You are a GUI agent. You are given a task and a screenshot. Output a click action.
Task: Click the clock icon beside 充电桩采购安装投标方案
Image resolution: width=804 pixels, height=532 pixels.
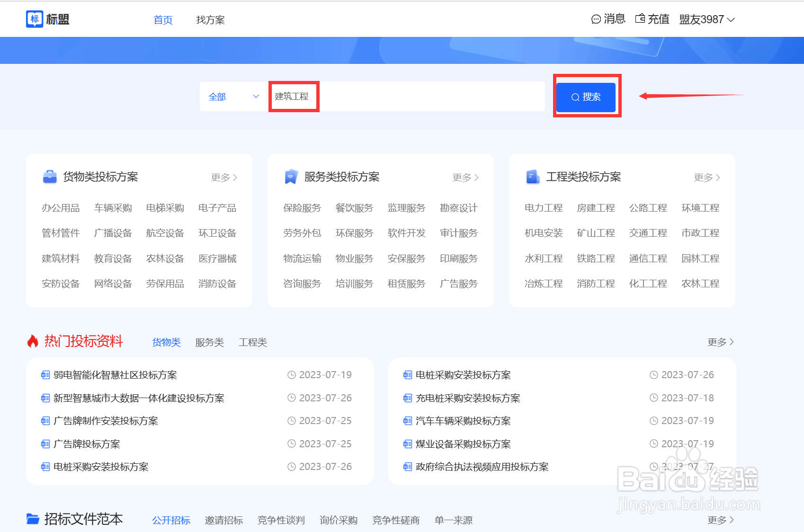[x=654, y=398]
